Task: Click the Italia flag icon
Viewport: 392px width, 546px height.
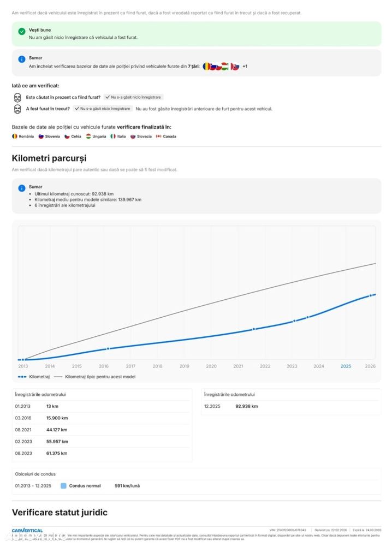Action: pos(113,136)
